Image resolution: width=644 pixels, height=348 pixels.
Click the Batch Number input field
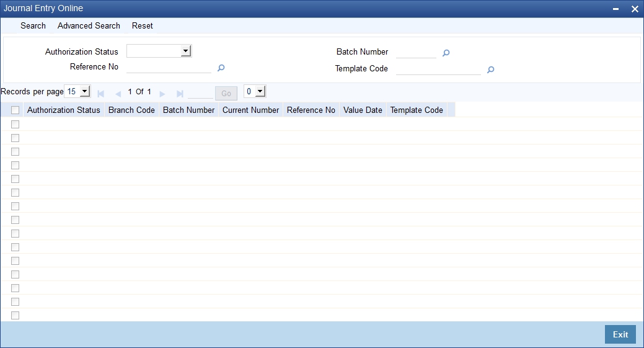coord(416,52)
